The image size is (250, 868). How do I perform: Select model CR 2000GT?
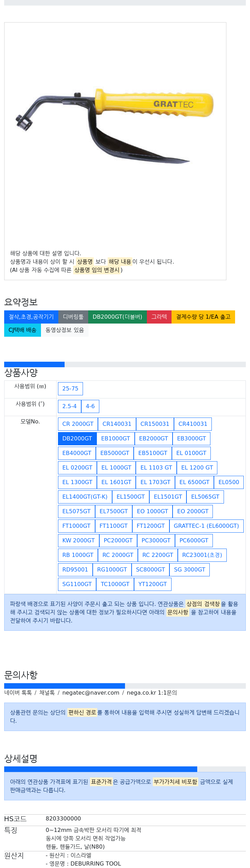pos(78,424)
